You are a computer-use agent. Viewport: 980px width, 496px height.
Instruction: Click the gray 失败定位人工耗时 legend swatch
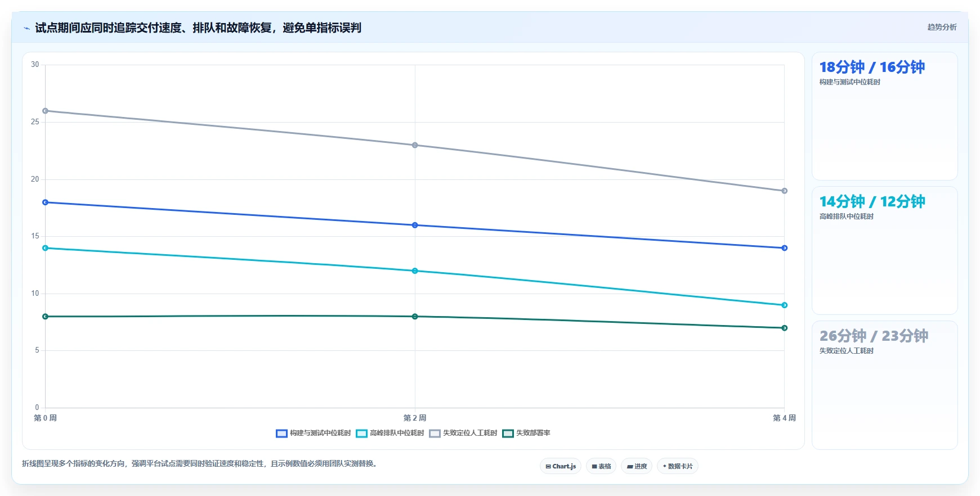pyautogui.click(x=435, y=433)
